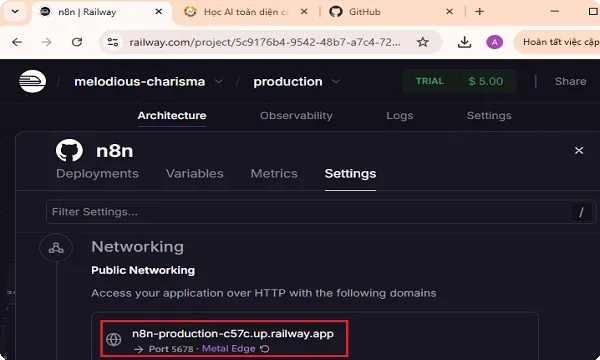Go forward to the next page
This screenshot has height=360, width=600.
pyautogui.click(x=47, y=42)
